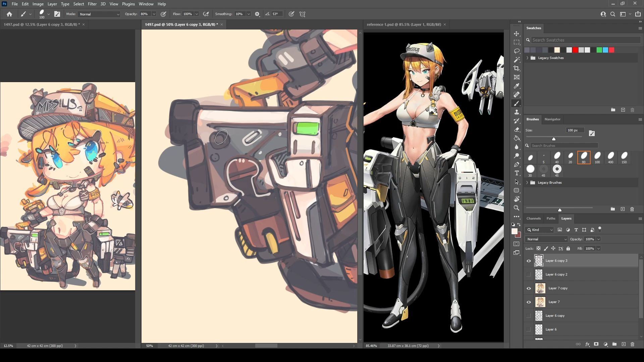The height and width of the screenshot is (362, 644).
Task: Open the Flow value dropdown
Action: pos(197,14)
